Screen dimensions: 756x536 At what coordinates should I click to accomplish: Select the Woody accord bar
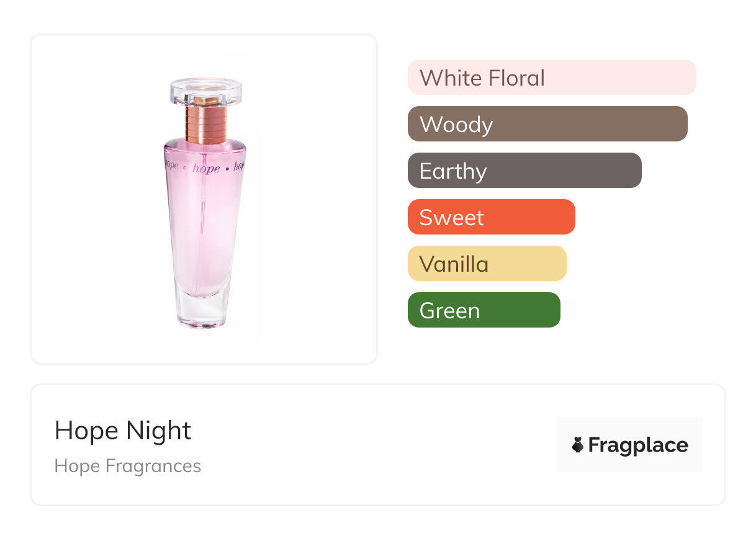547,124
